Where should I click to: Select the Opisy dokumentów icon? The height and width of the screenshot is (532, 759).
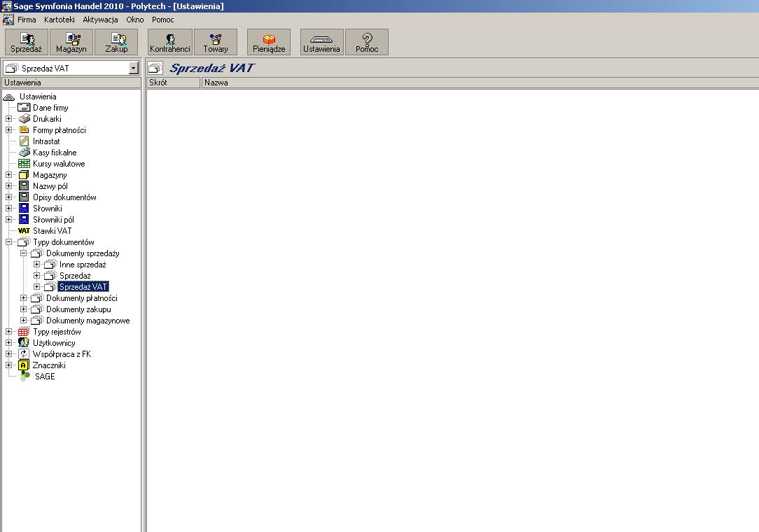click(x=25, y=197)
